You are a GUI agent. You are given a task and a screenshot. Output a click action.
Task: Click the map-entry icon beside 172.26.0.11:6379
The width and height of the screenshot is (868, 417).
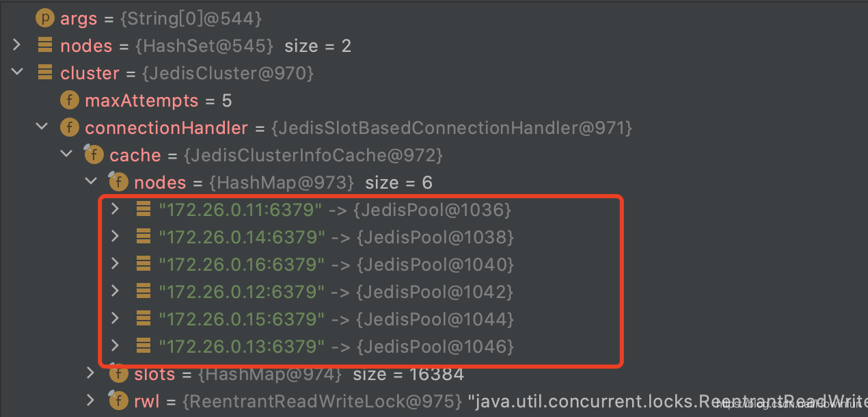(x=144, y=209)
